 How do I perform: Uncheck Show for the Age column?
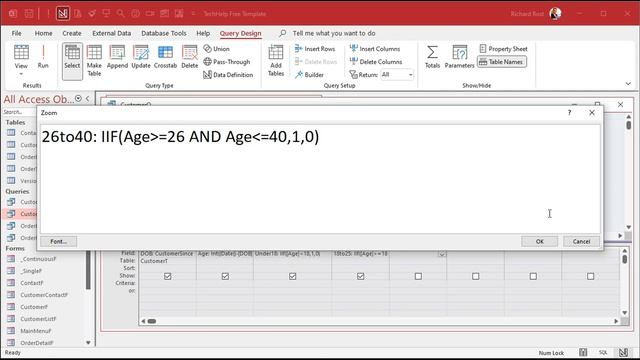click(x=225, y=276)
